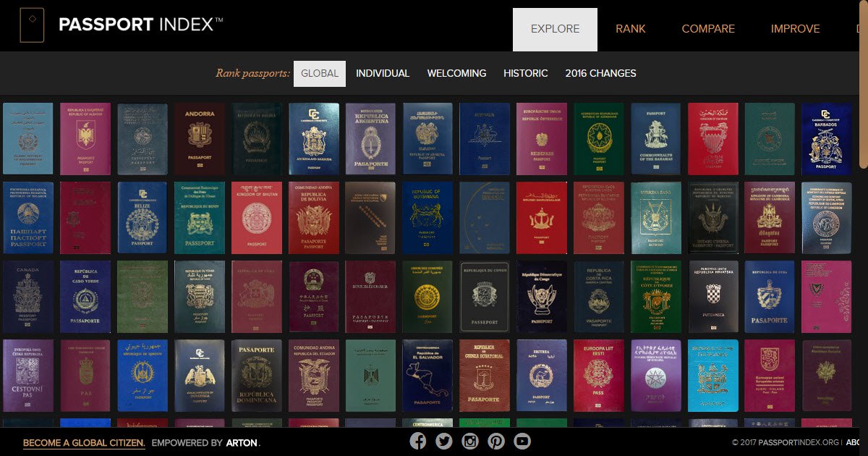Select the Belarus ПАШПАРТ passport
This screenshot has height=456, width=868.
pyautogui.click(x=28, y=218)
